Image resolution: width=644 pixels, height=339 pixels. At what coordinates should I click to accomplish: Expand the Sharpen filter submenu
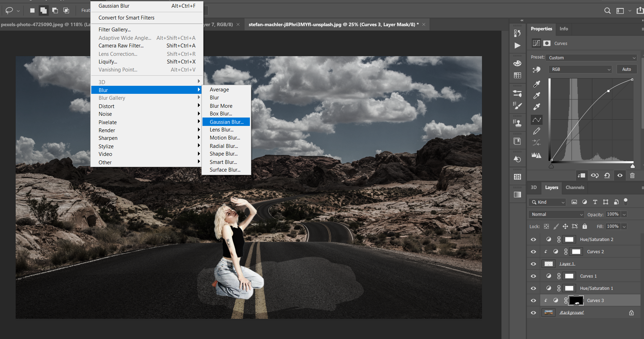(x=146, y=138)
